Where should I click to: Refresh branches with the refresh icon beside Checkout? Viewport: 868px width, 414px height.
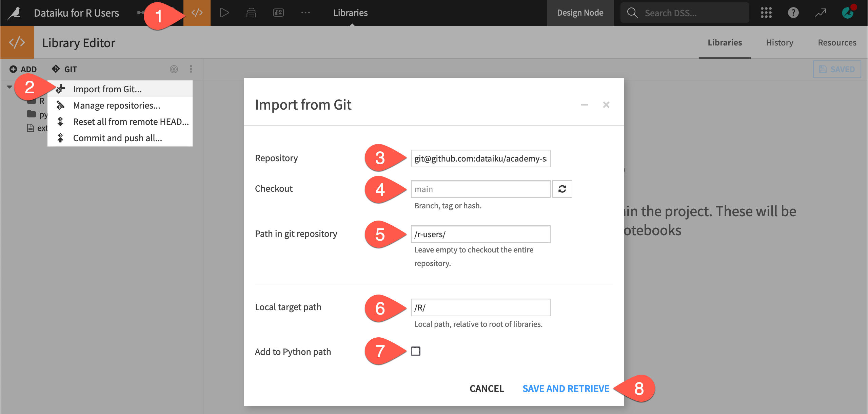562,189
